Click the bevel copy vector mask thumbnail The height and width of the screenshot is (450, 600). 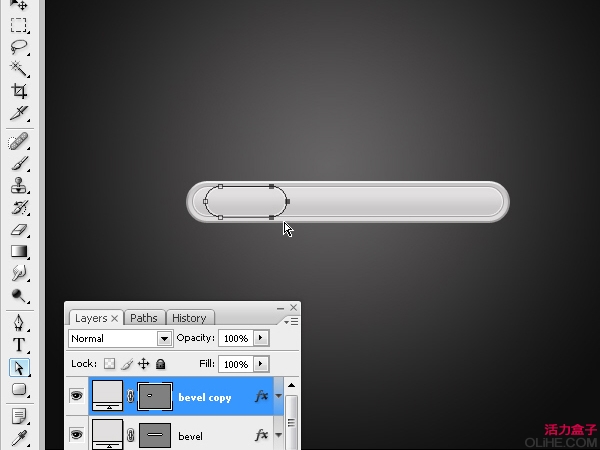155,396
